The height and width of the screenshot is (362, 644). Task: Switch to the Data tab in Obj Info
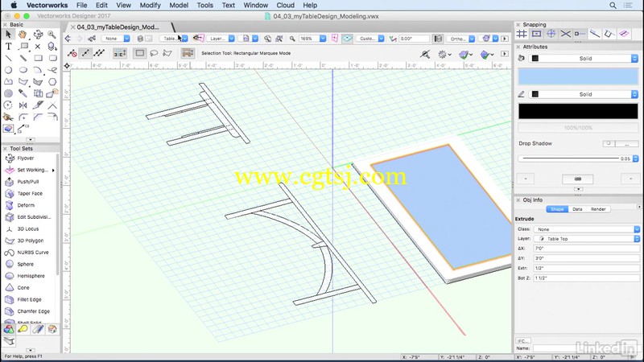coord(577,209)
